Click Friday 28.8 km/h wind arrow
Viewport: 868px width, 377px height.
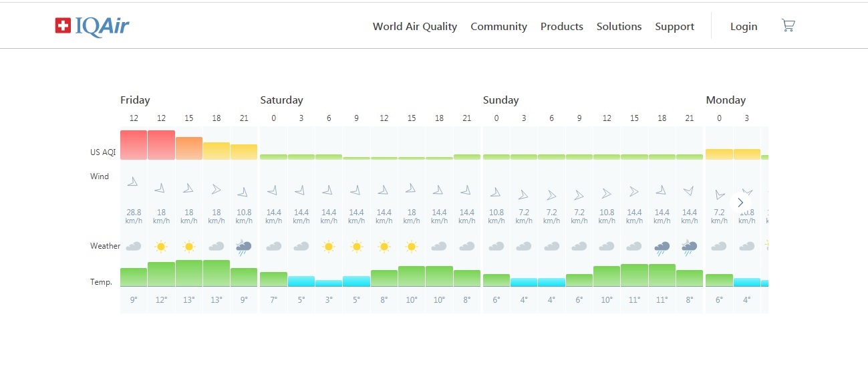coord(134,181)
